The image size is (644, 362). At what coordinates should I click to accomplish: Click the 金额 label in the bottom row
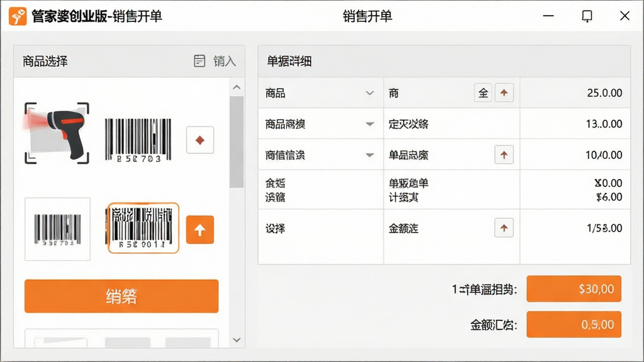pos(403,228)
